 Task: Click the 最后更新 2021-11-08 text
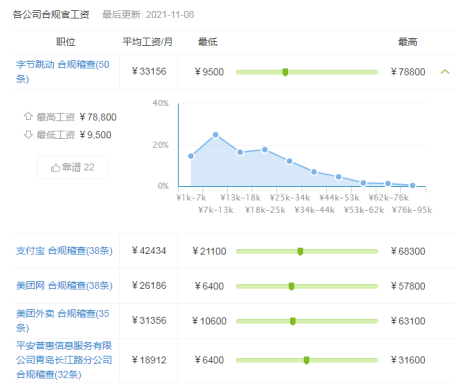(x=148, y=15)
